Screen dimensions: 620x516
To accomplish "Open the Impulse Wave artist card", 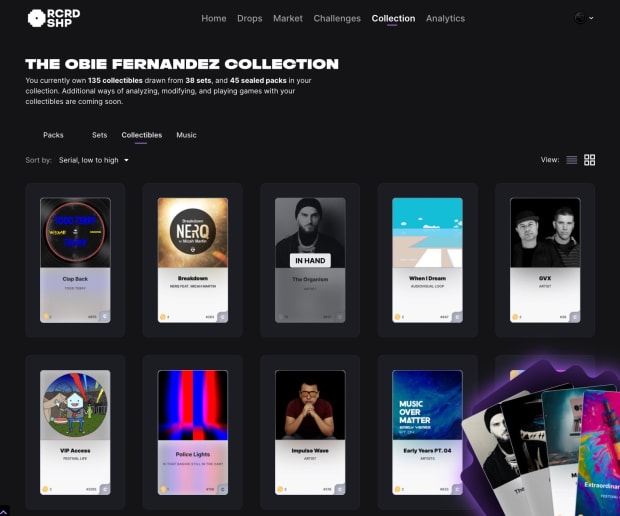I will (x=310, y=432).
